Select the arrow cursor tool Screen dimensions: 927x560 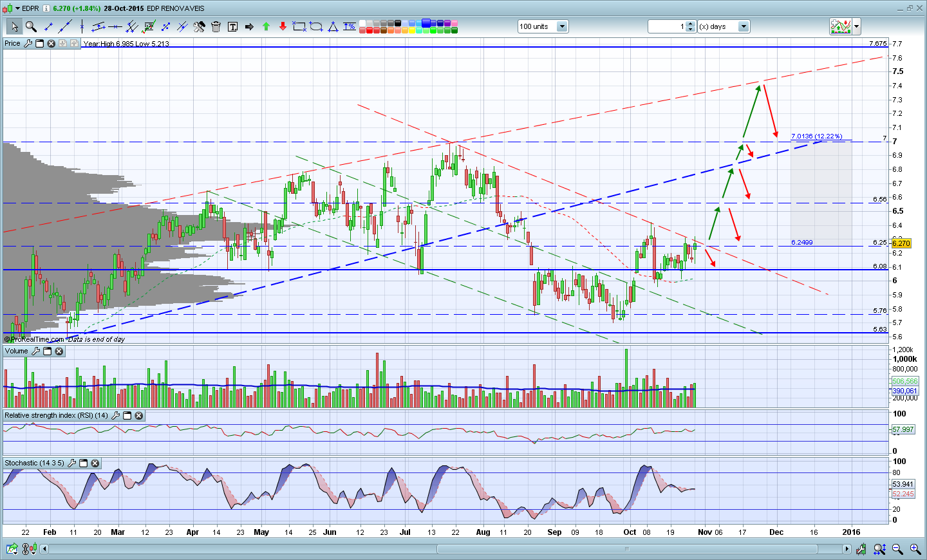pos(14,26)
